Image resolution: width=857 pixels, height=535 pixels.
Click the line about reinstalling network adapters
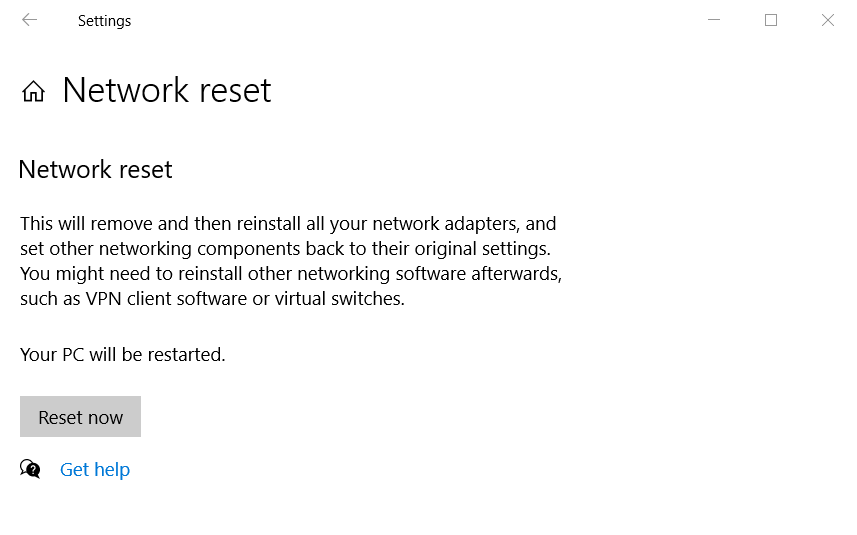pos(288,223)
